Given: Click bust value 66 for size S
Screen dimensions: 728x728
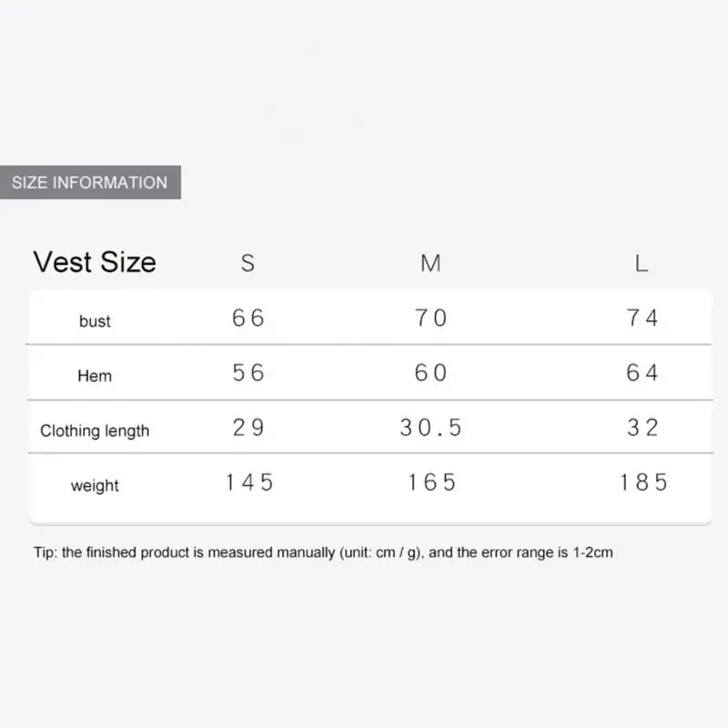Looking at the screenshot, I should pyautogui.click(x=248, y=318).
